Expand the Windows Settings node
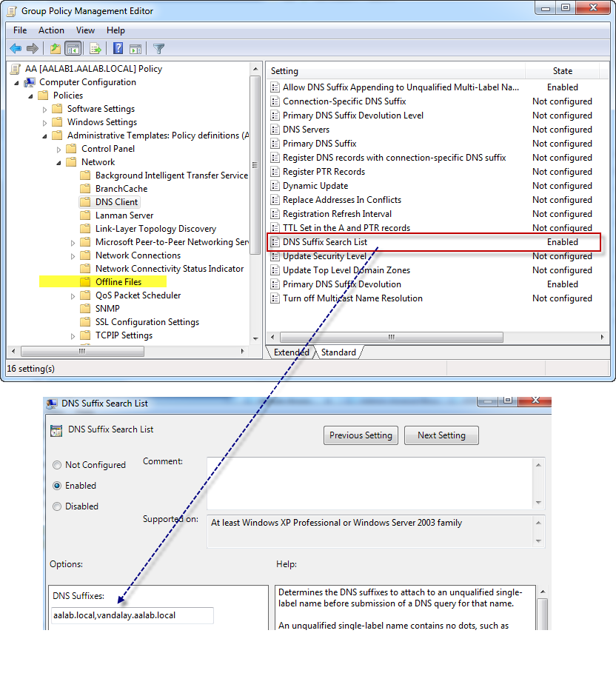This screenshot has height=676, width=616. tap(45, 123)
